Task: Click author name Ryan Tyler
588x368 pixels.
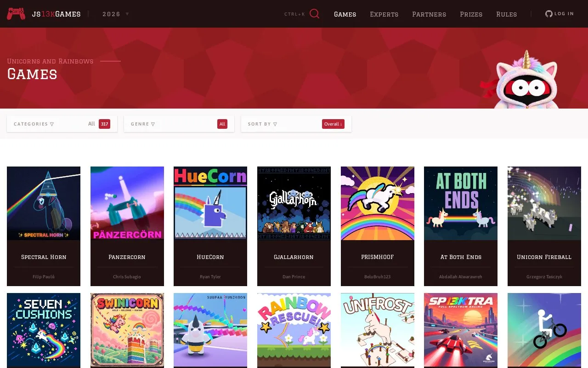Action: pos(210,277)
